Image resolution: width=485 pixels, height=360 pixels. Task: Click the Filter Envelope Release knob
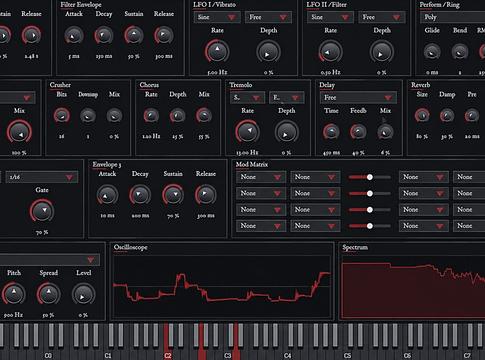163,35
